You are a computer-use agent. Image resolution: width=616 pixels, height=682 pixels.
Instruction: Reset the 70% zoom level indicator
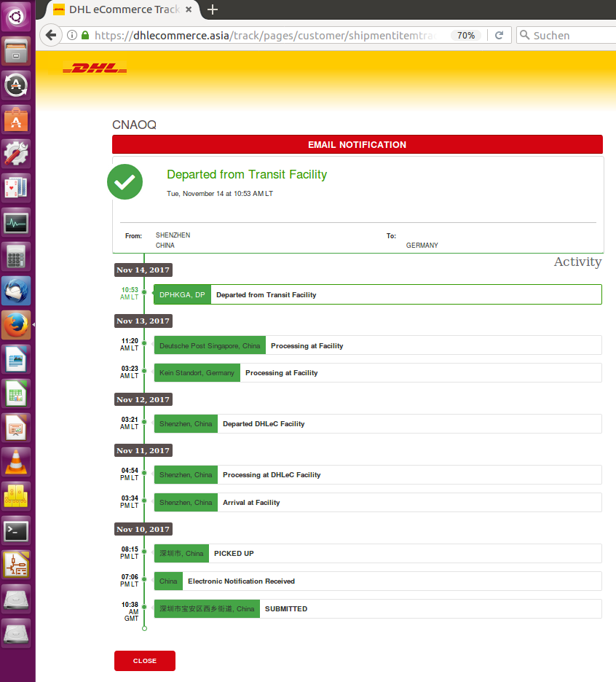(465, 35)
